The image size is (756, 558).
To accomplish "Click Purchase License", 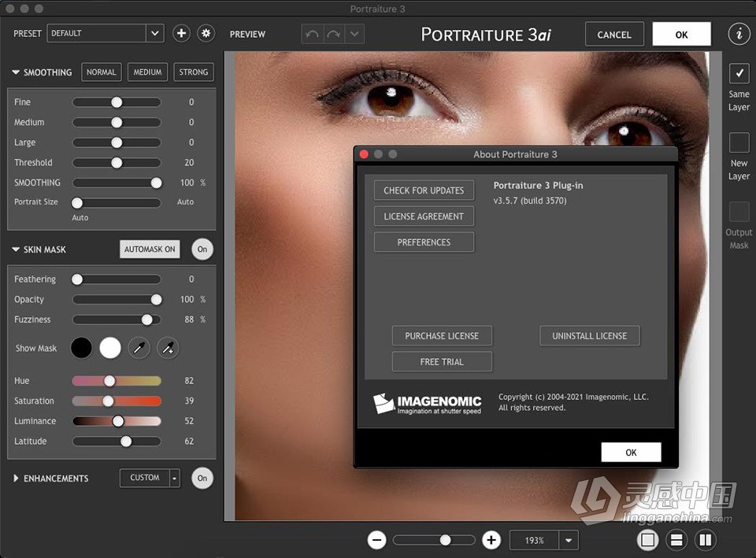I will point(442,336).
